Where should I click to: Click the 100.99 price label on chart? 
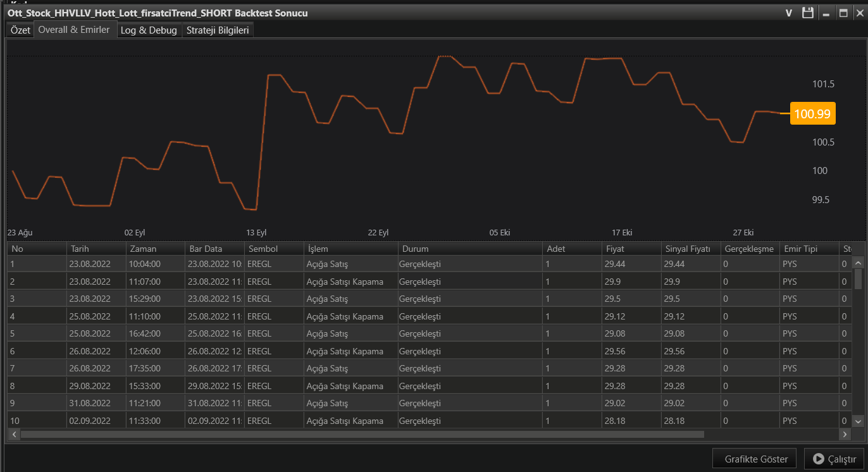click(x=813, y=114)
